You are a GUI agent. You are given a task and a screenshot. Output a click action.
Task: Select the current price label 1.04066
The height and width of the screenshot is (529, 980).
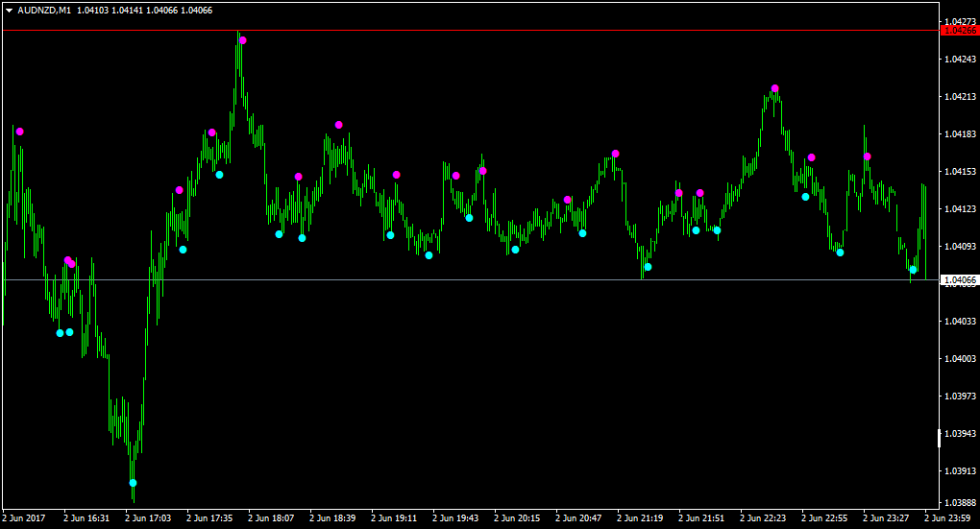point(960,279)
